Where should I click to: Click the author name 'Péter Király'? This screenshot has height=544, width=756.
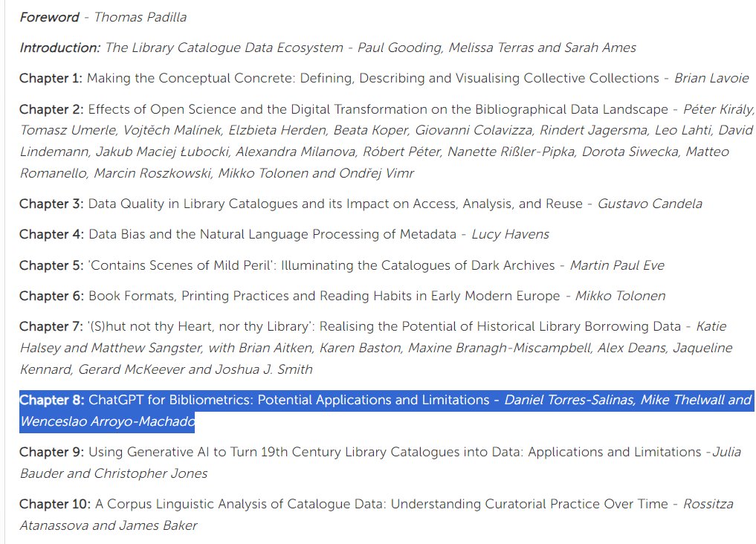(x=718, y=109)
